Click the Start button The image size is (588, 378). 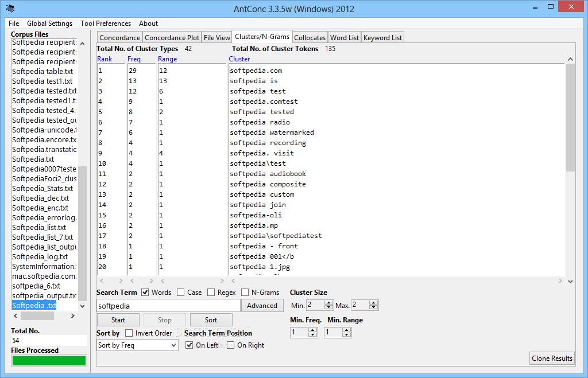coord(118,320)
